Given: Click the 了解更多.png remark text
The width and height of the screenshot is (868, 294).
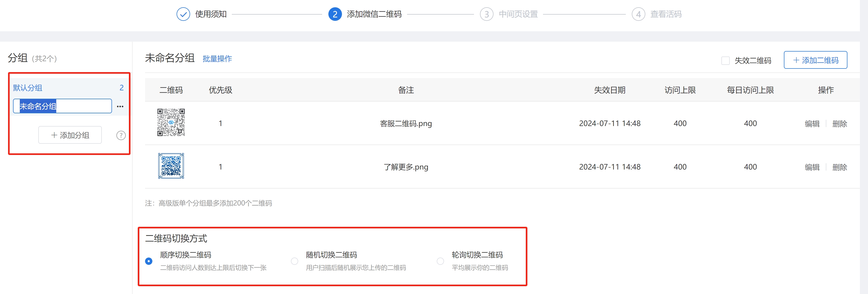Looking at the screenshot, I should pos(406,167).
